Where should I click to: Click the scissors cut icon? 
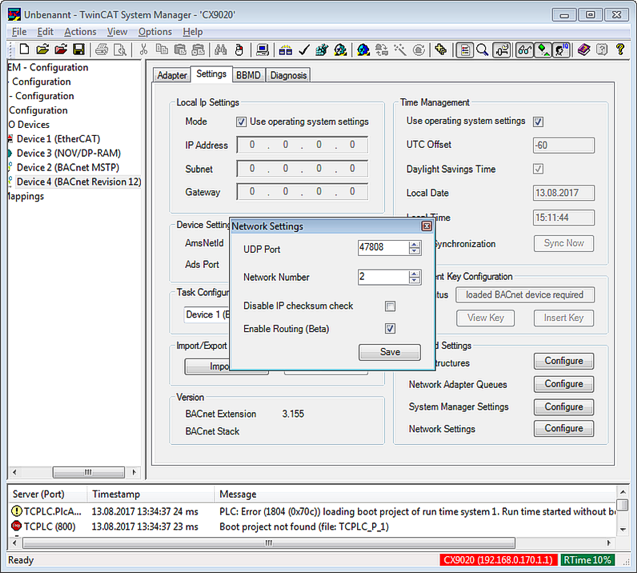click(143, 50)
